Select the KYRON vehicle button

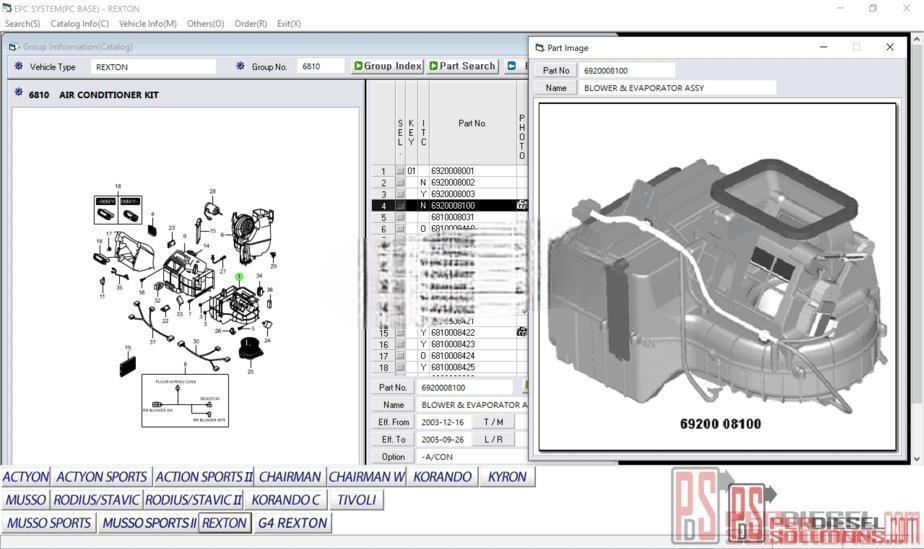click(507, 477)
